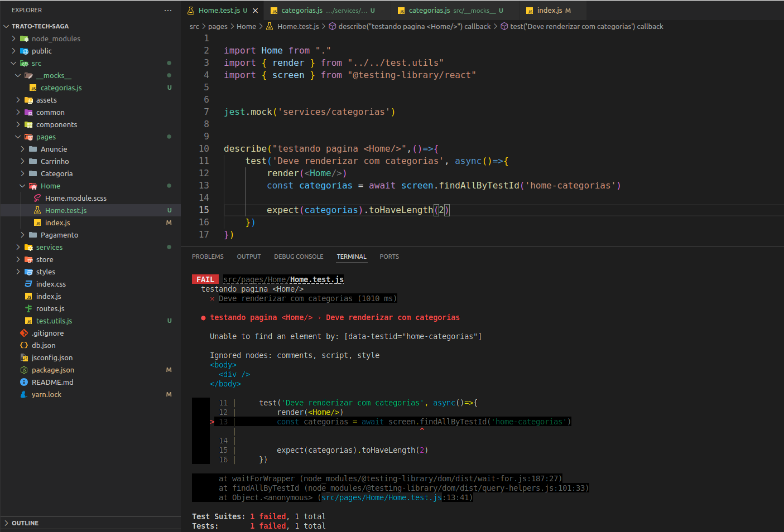
Task: Click the index.css file icon
Action: 28,284
